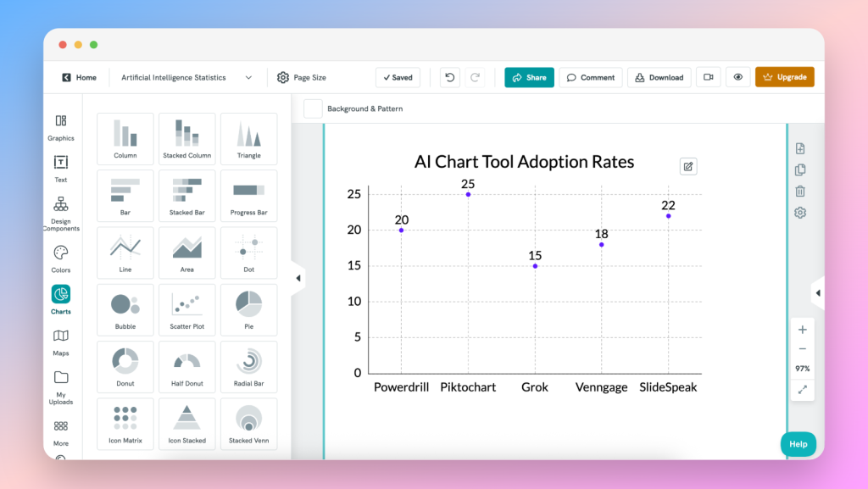Expand canvas to fullscreen icon

pyautogui.click(x=802, y=390)
